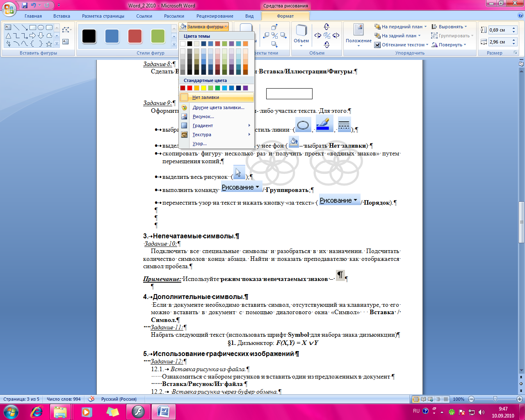
Task: Open the Размер dialog launcher
Action: click(515, 53)
